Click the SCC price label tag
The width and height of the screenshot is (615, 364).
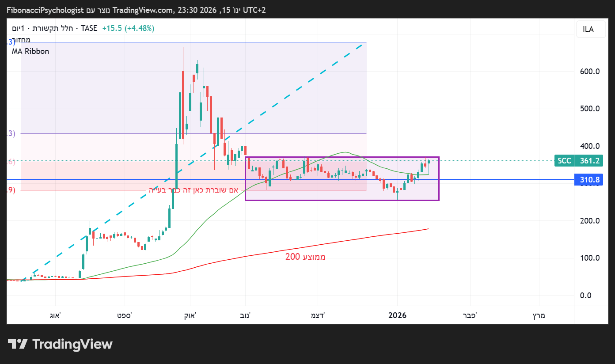564,161
